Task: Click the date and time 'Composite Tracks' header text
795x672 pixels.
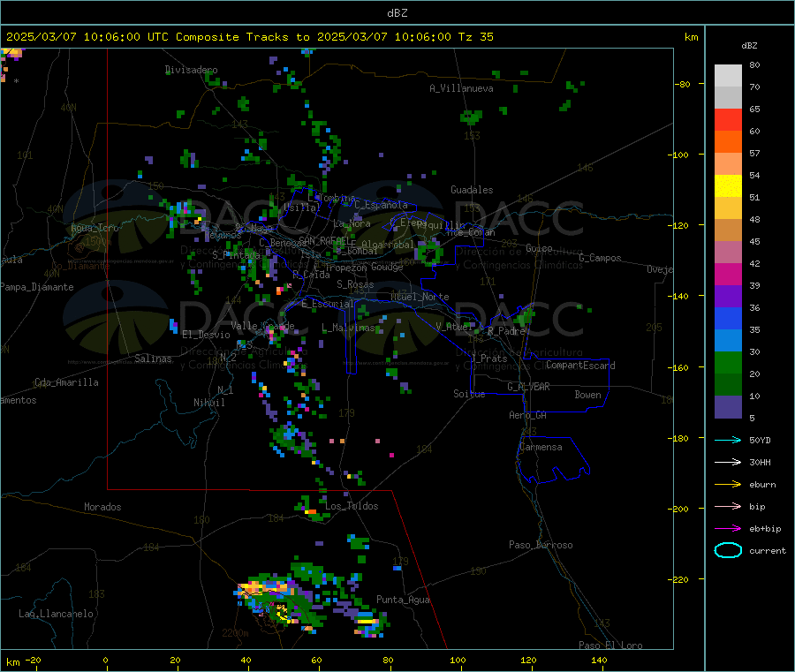Action: click(x=249, y=37)
